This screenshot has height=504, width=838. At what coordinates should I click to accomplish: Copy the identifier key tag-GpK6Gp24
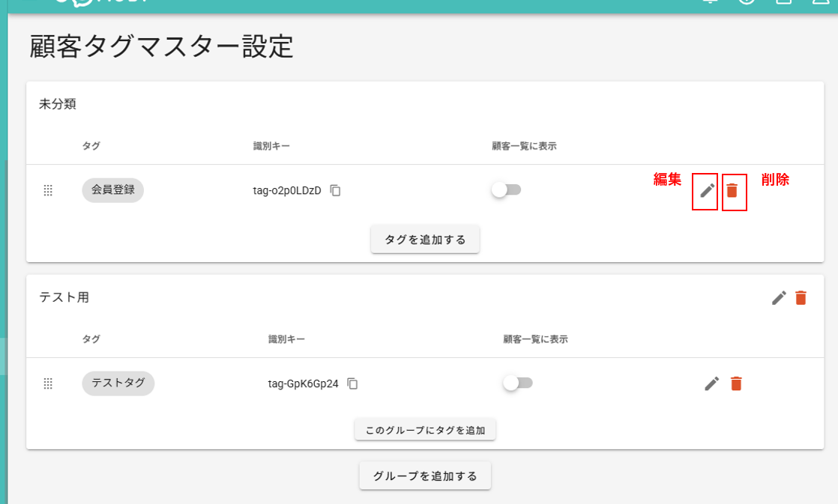(x=353, y=383)
